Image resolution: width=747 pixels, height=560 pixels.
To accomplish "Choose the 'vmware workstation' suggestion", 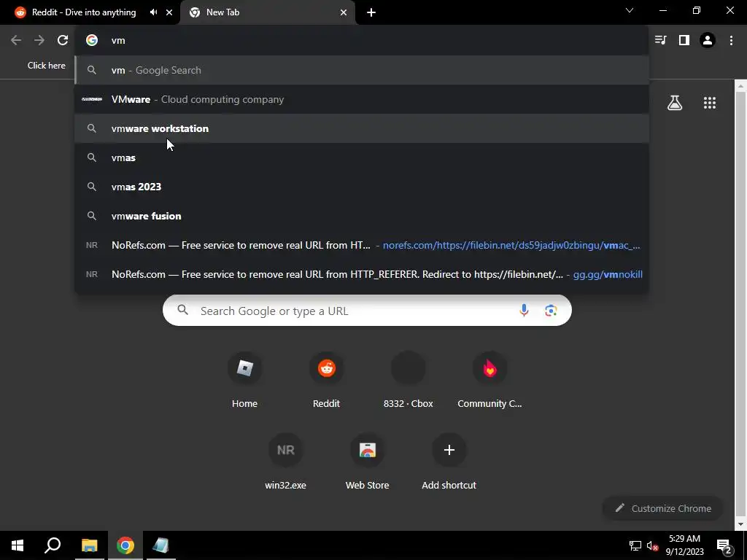I will tap(362, 128).
